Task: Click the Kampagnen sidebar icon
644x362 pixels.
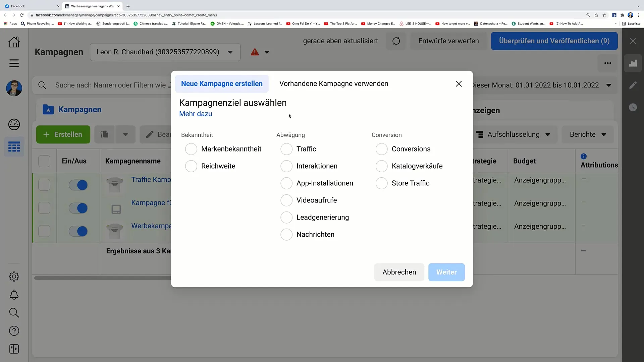Action: [x=14, y=147]
